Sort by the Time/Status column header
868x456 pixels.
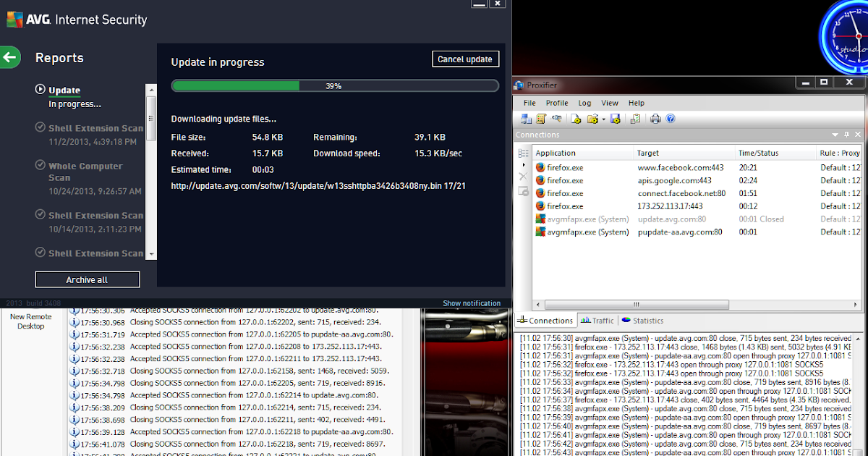pyautogui.click(x=775, y=153)
